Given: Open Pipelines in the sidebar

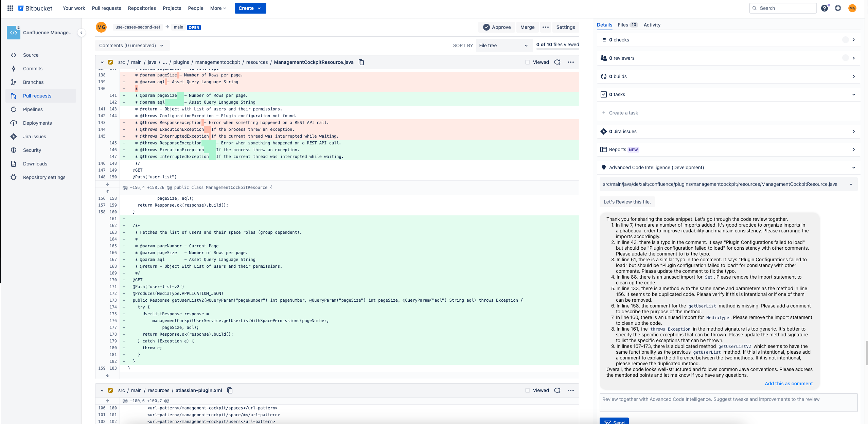Looking at the screenshot, I should (x=33, y=109).
